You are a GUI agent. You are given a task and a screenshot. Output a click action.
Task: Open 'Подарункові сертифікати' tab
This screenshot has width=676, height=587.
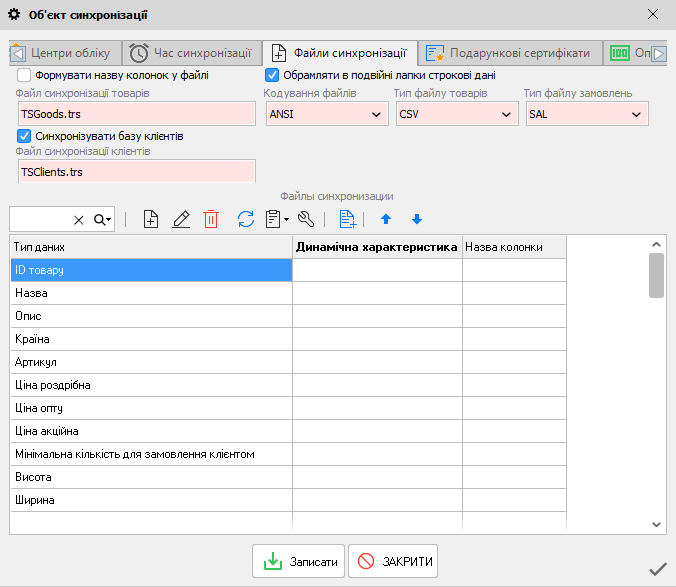click(509, 53)
